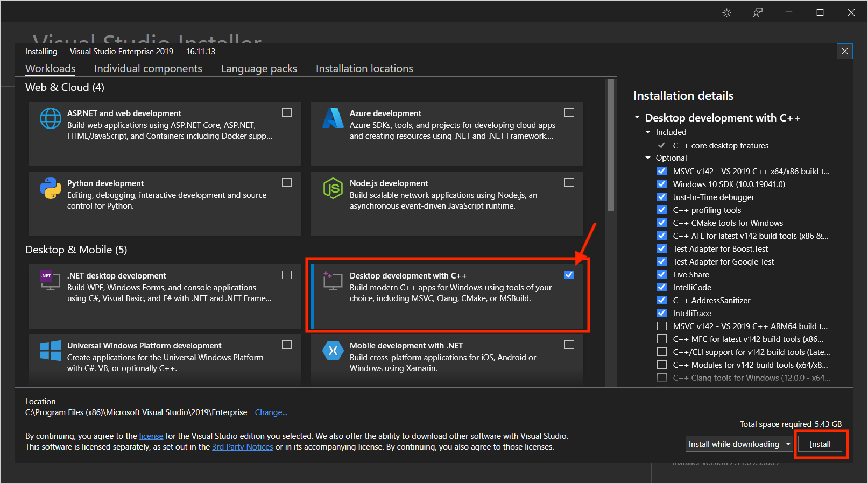Enable Universal Windows Platform development checkbox
The height and width of the screenshot is (484, 868).
click(x=287, y=345)
